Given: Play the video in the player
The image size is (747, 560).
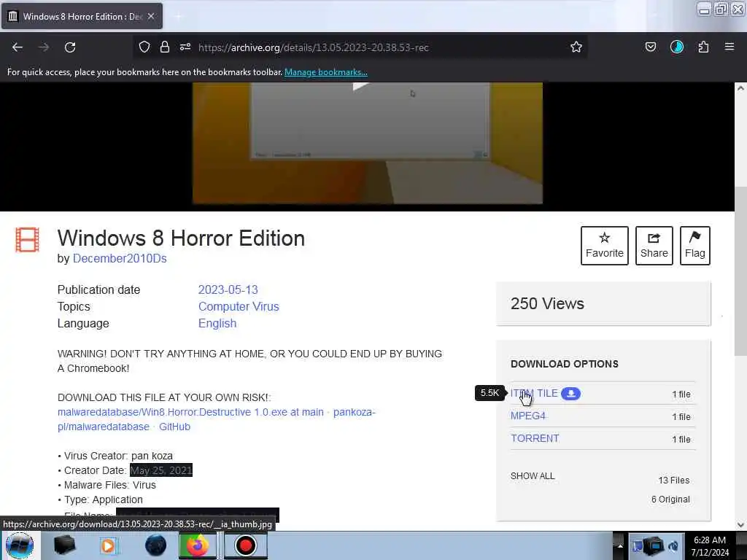Looking at the screenshot, I should point(360,86).
